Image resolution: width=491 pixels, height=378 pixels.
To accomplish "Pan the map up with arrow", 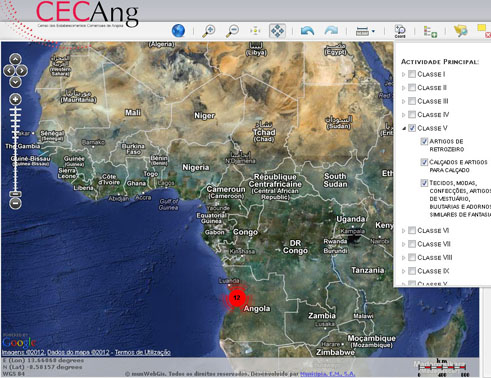I will (15, 59).
